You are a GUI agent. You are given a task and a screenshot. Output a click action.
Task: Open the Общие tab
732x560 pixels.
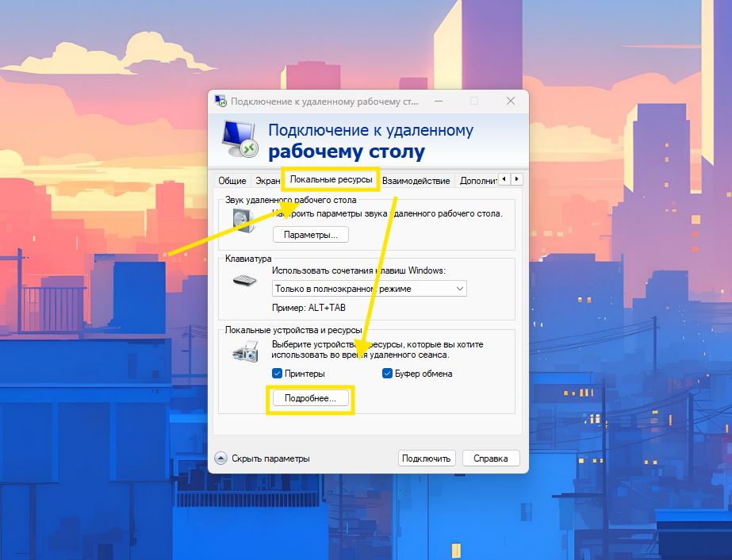pos(232,181)
